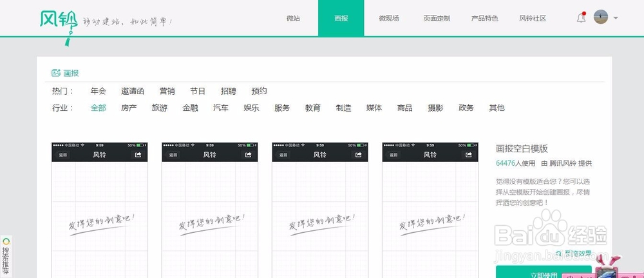Filter by 娱乐 industry
The width and height of the screenshot is (644, 278).
click(251, 108)
